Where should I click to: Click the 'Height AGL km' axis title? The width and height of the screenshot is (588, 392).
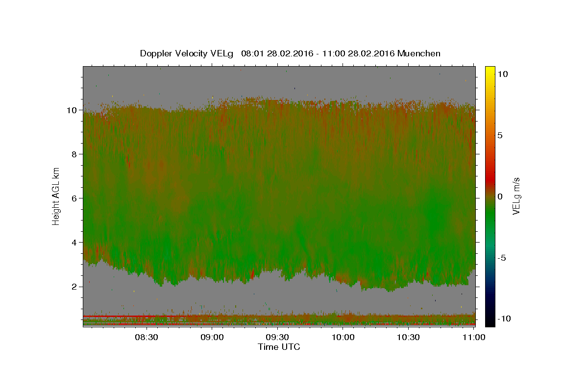pos(56,196)
